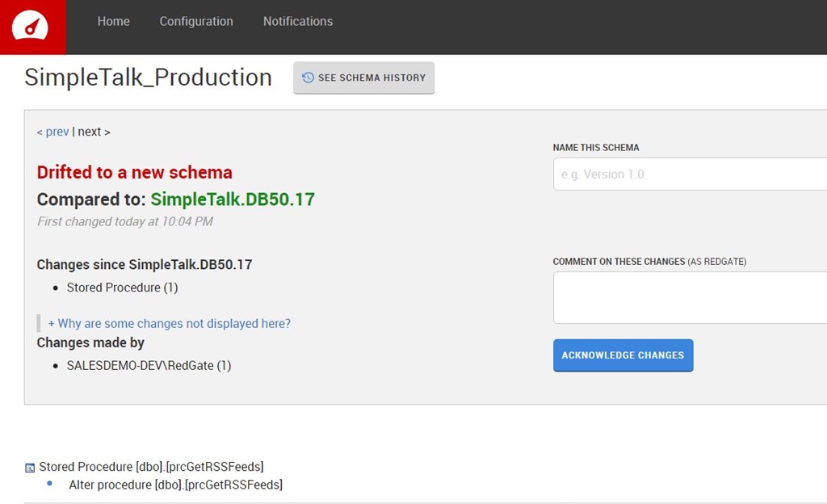827x504 pixels.
Task: Go to the next schema change
Action: [94, 132]
